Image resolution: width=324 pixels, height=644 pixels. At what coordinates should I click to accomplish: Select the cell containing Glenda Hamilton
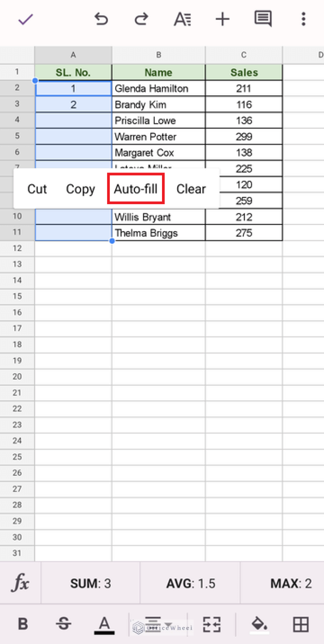tap(158, 89)
